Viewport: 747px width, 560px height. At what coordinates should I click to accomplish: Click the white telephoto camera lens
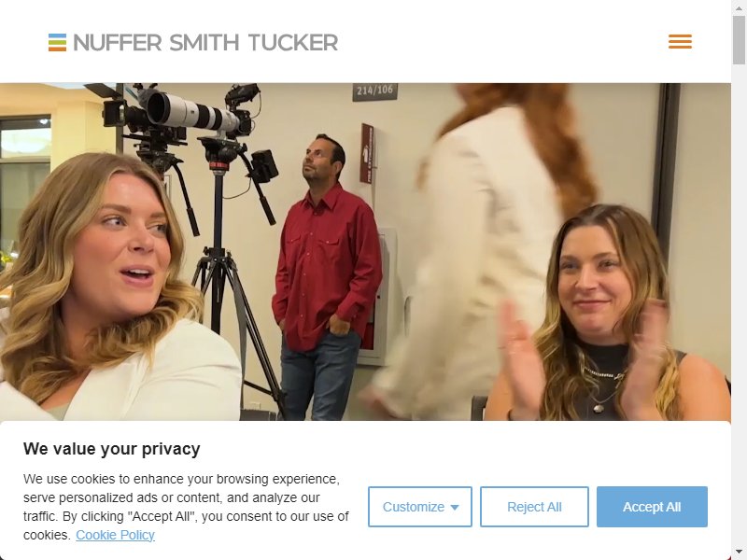(193, 111)
